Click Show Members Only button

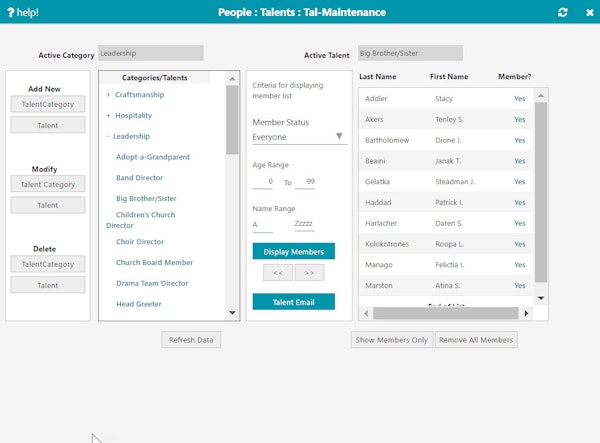(391, 340)
